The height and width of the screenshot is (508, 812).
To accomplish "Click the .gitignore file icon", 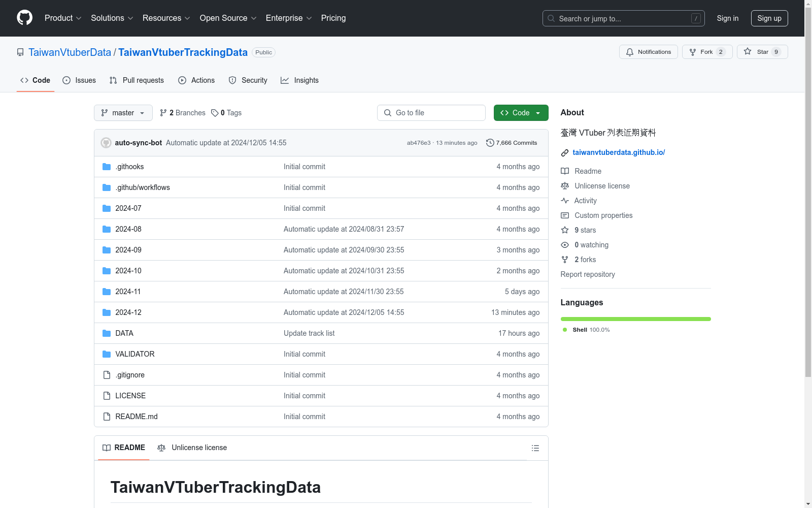I will pyautogui.click(x=107, y=375).
